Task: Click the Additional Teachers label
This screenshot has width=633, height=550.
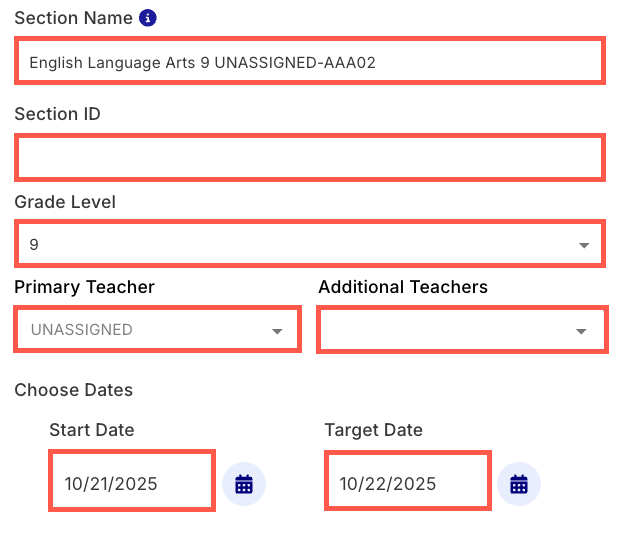Action: coord(403,287)
